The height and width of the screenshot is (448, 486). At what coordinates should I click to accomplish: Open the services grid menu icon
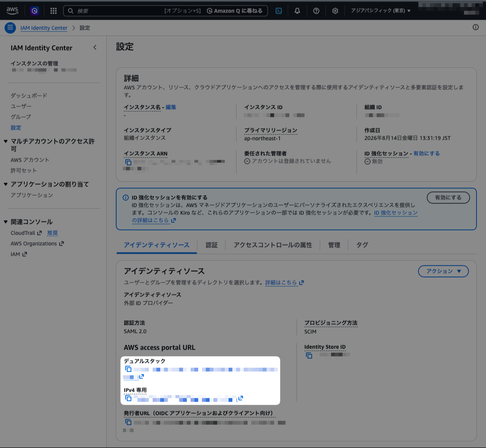point(54,11)
